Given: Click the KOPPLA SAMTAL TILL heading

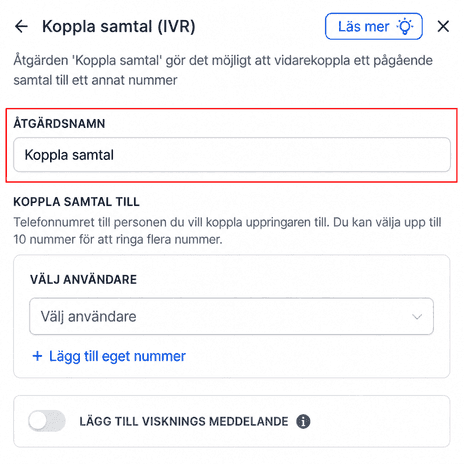Looking at the screenshot, I should [x=76, y=202].
